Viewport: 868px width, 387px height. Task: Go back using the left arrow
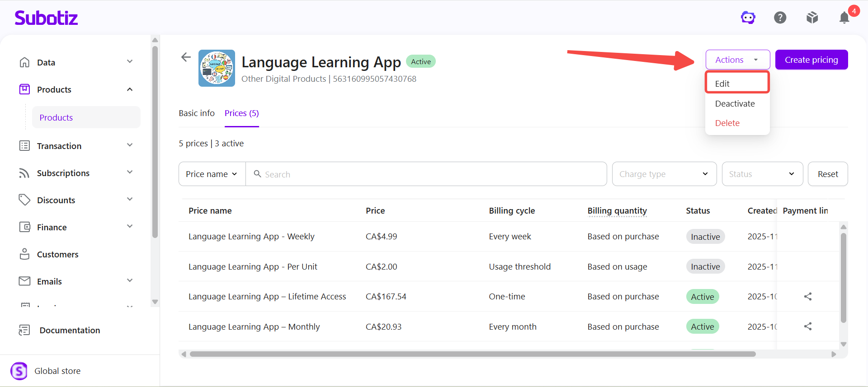186,57
